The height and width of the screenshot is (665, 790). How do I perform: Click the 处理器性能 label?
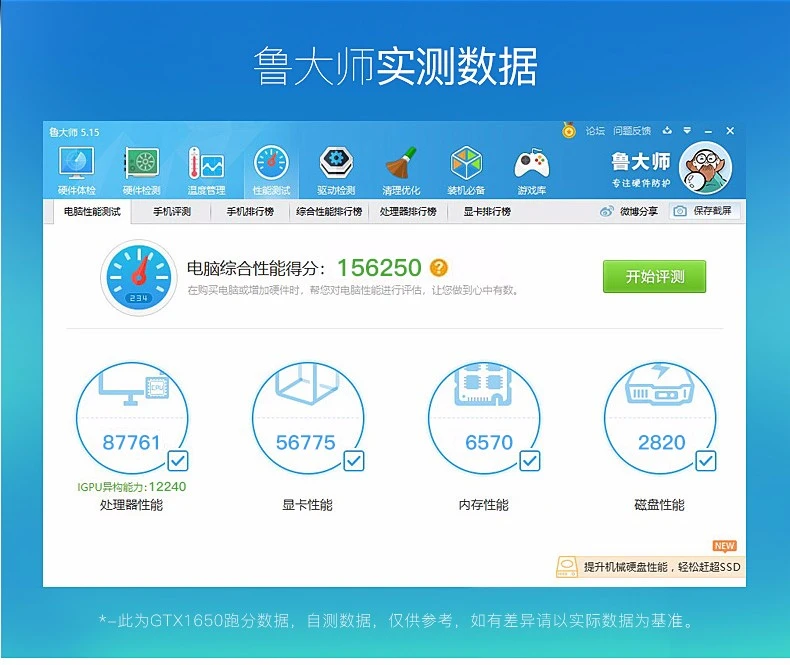pos(131,505)
